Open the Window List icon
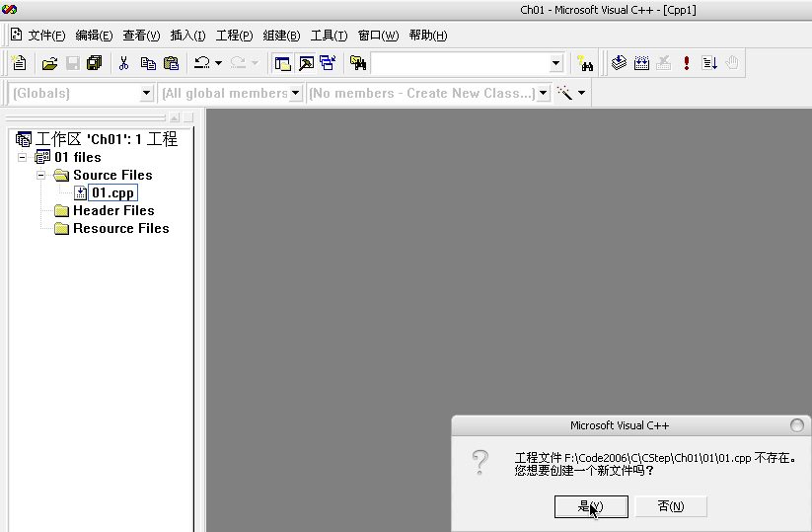 (x=328, y=63)
